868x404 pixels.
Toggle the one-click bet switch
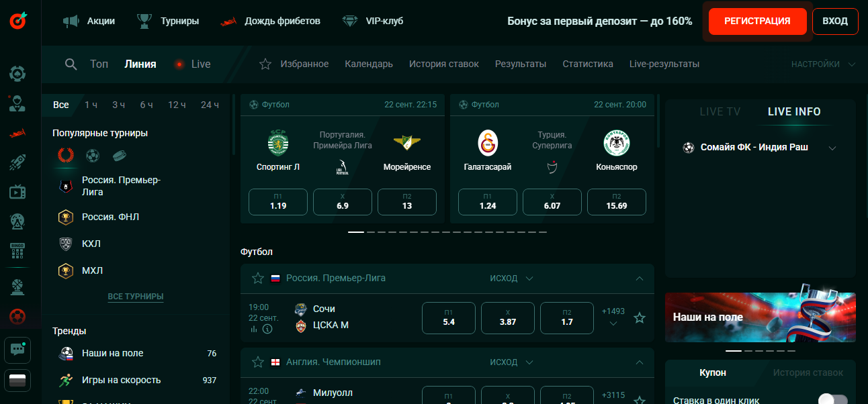832,401
